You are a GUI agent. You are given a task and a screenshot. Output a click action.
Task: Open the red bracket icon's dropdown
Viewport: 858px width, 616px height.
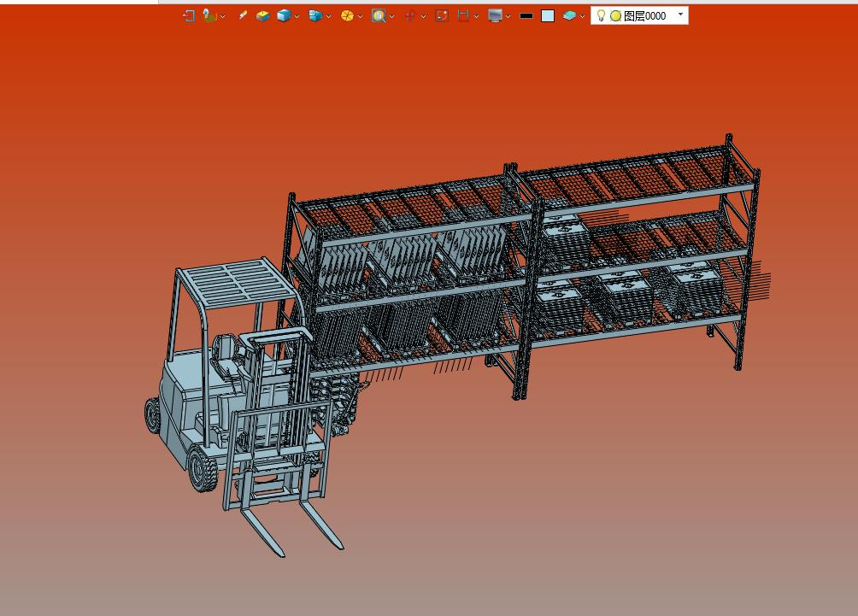pos(476,16)
